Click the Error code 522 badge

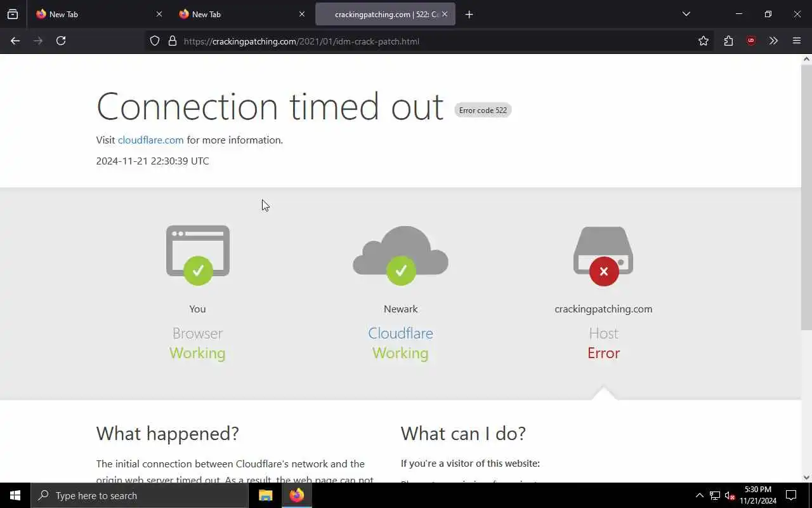[x=483, y=110]
